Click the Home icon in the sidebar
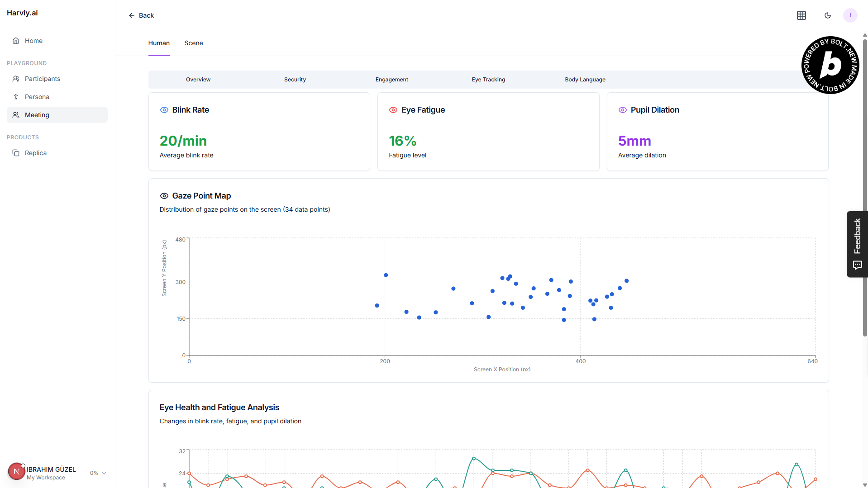 (16, 41)
